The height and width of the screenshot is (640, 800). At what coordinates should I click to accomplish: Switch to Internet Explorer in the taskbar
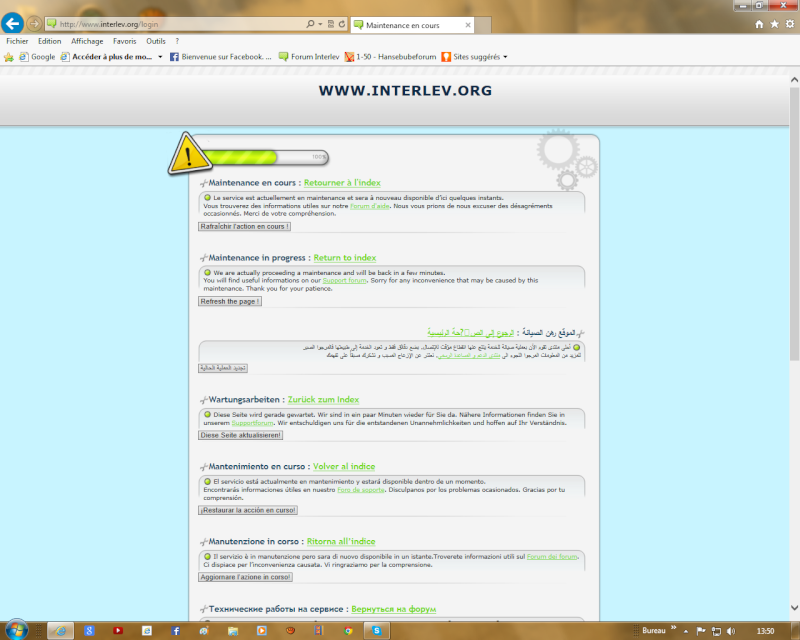coord(61,631)
